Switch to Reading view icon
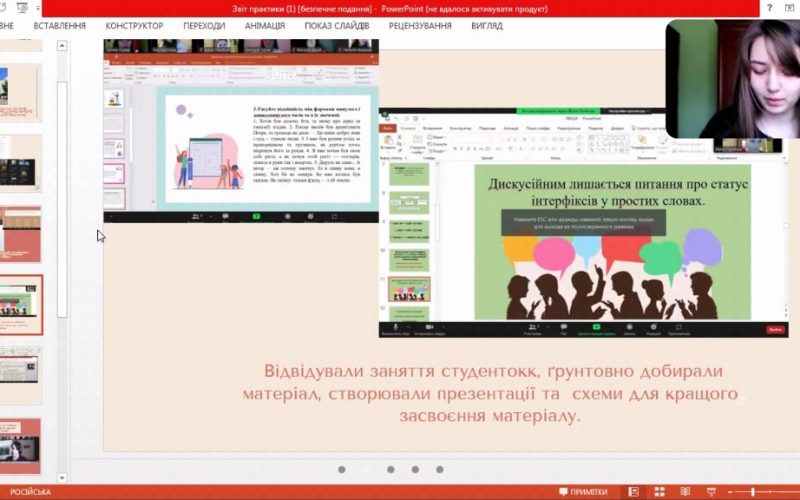Image resolution: width=800 pixels, height=500 pixels. pyautogui.click(x=687, y=492)
